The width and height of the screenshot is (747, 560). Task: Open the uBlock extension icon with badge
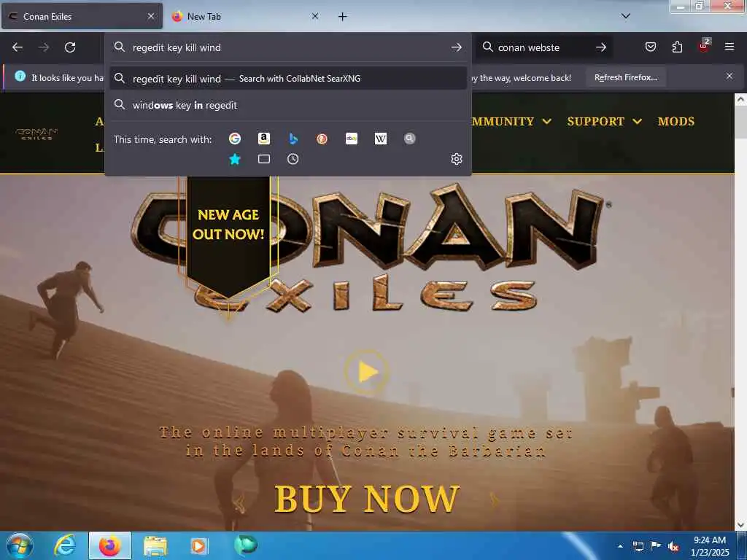coord(704,46)
